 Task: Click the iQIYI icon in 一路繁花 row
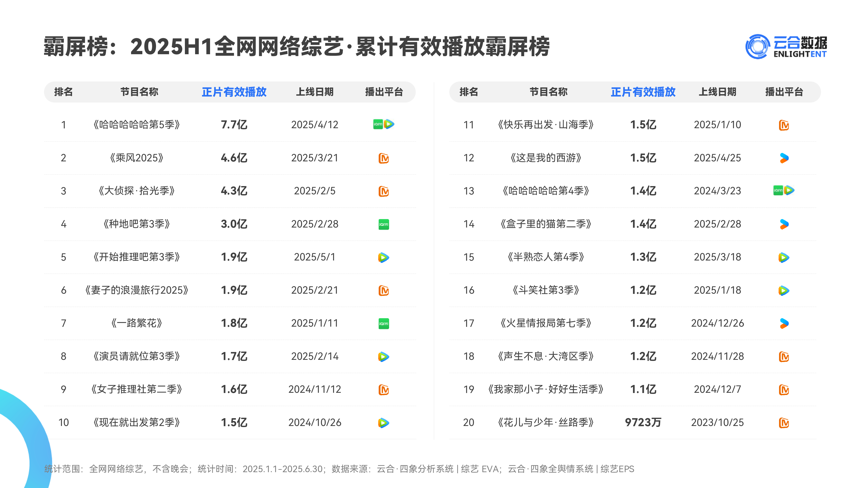click(383, 324)
